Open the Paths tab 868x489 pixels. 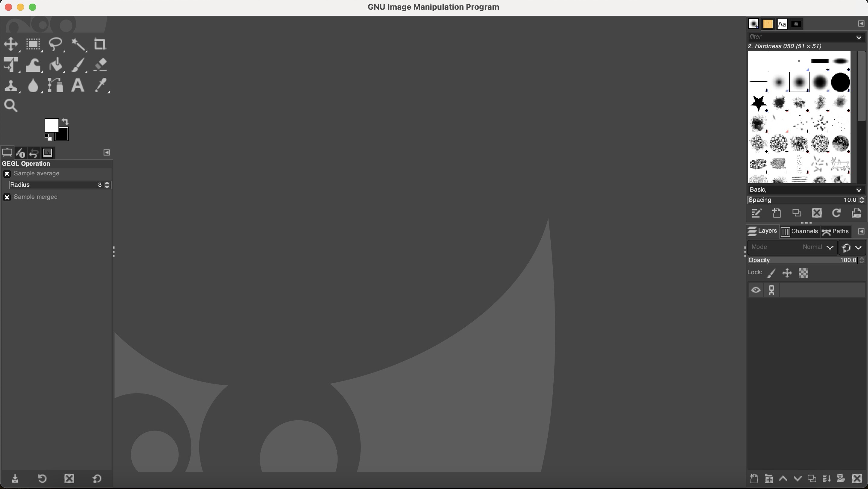tap(836, 232)
